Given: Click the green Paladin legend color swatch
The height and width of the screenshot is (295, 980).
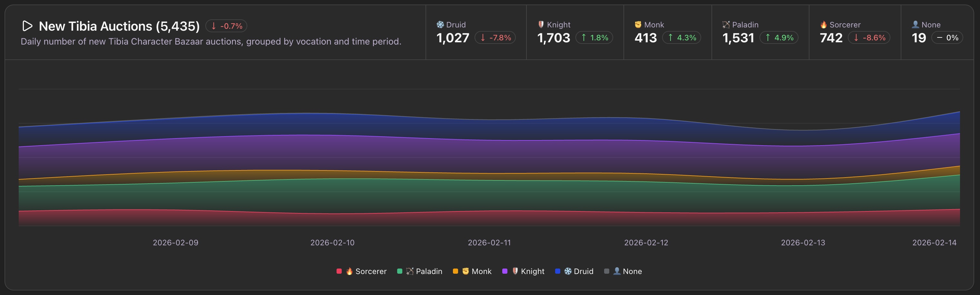Looking at the screenshot, I should (x=399, y=271).
